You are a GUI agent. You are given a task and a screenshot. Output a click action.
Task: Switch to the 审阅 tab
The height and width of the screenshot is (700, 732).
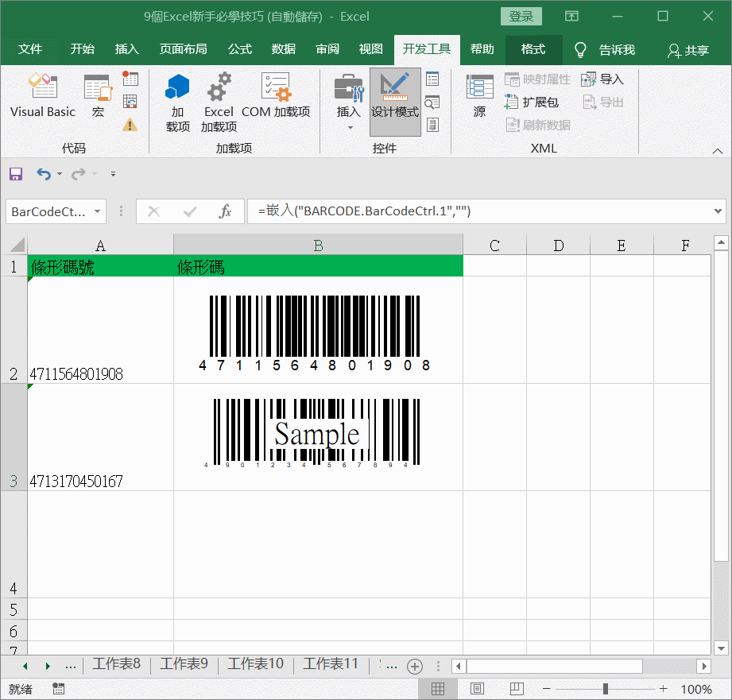click(327, 49)
